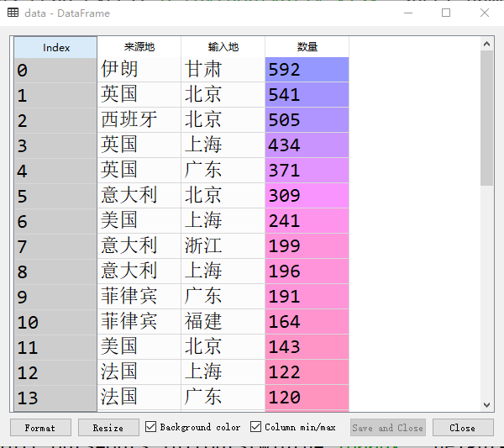This screenshot has width=504, height=448.
Task: Select row index 5
Action: (55, 196)
